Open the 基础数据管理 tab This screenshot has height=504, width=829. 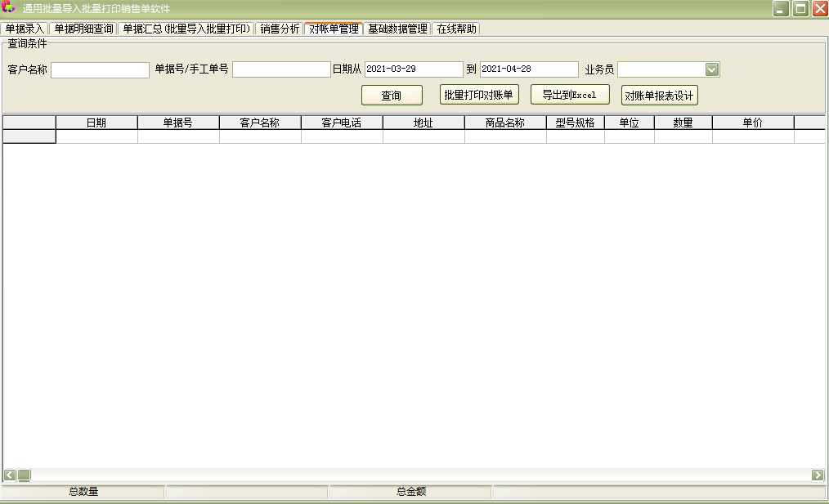pos(397,29)
